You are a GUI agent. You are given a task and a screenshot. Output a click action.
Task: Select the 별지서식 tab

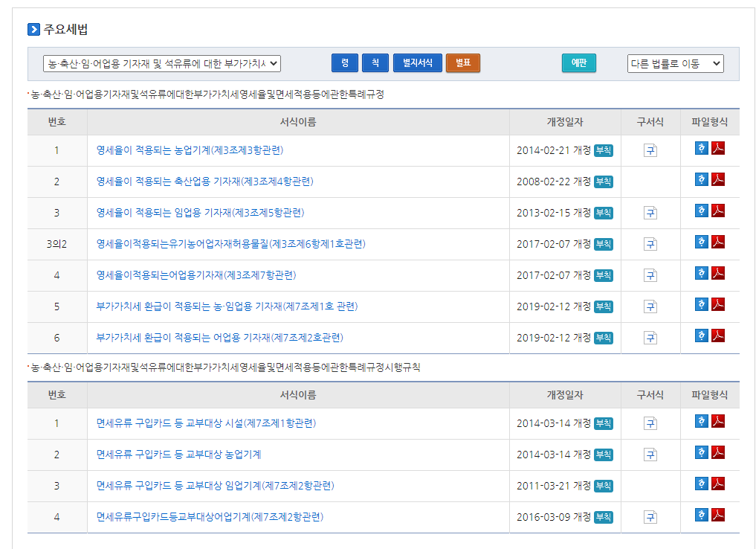point(417,63)
